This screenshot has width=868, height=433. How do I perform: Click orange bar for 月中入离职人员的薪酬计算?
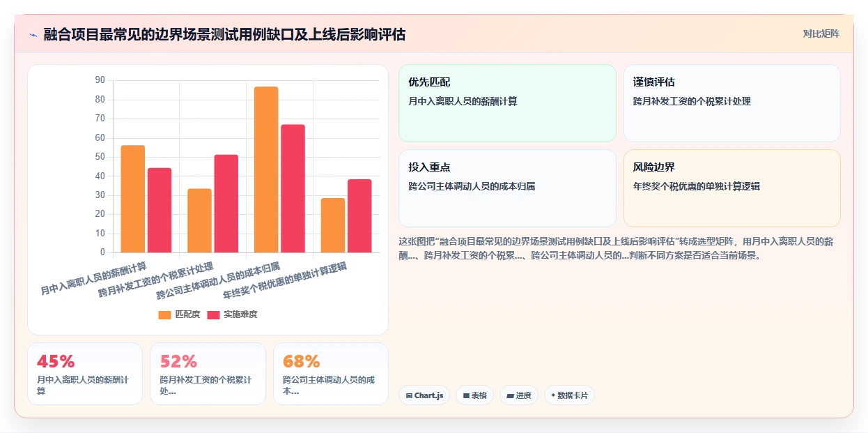pyautogui.click(x=133, y=199)
